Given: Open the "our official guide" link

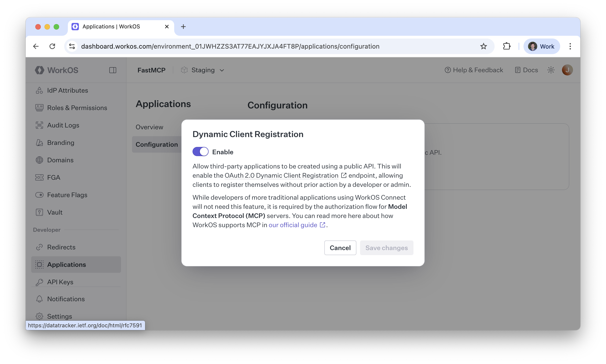Looking at the screenshot, I should 293,225.
